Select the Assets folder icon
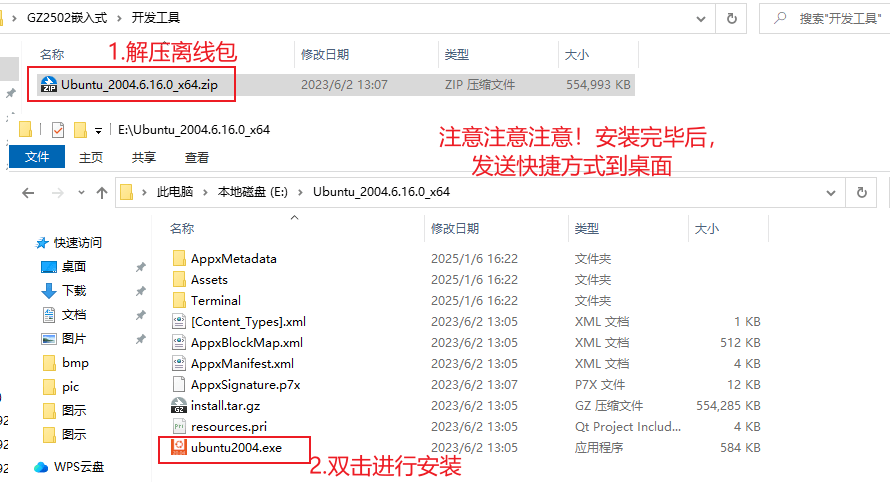890x482 pixels. (x=179, y=280)
